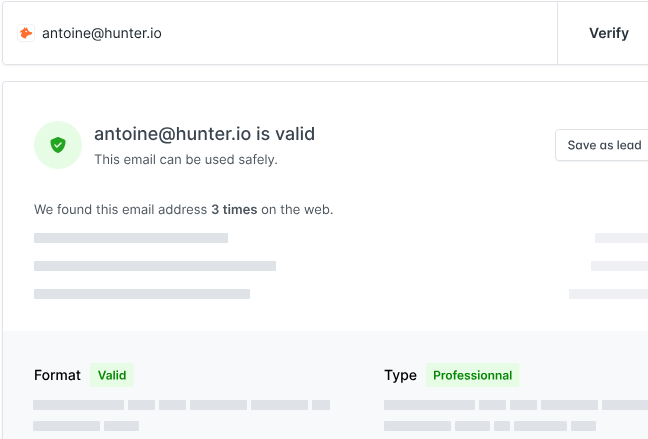Image resolution: width=648 pixels, height=439 pixels.
Task: Click the Hunter fox logo icon
Action: pyautogui.click(x=26, y=33)
